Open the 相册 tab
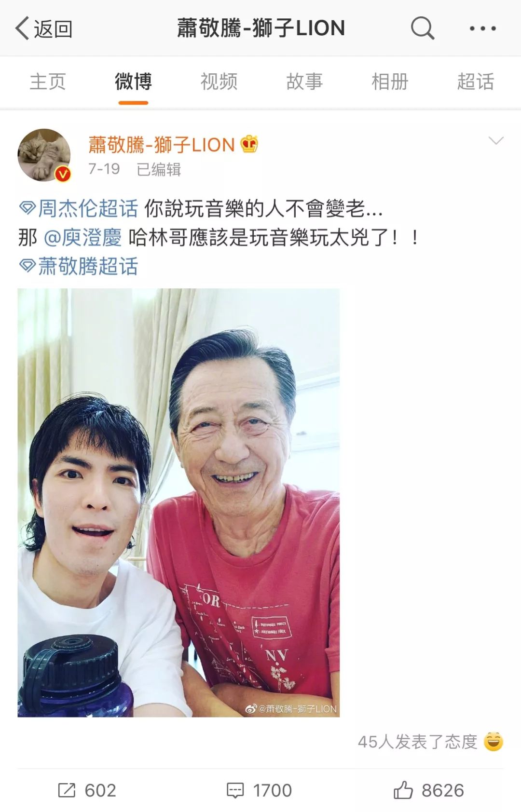The image size is (521, 812). pyautogui.click(x=390, y=81)
